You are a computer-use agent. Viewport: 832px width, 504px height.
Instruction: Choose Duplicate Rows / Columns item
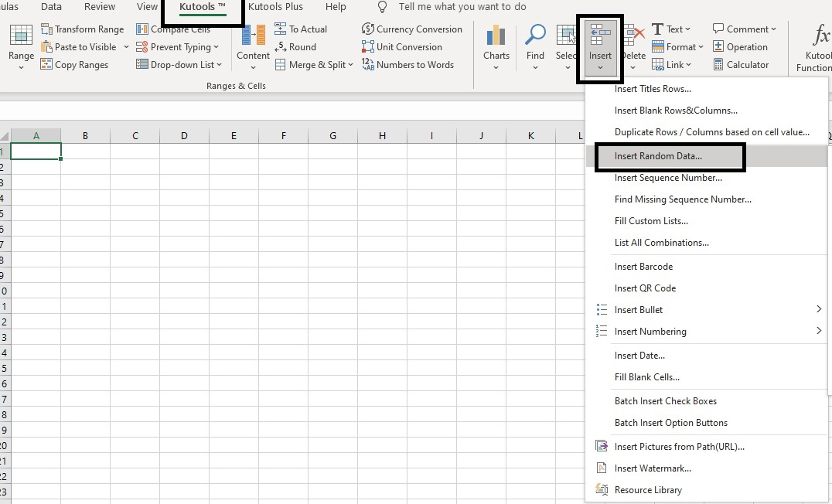click(x=707, y=132)
